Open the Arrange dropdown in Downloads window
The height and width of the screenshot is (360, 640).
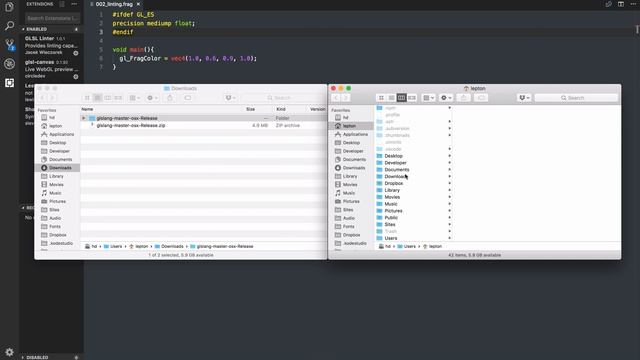pos(134,98)
